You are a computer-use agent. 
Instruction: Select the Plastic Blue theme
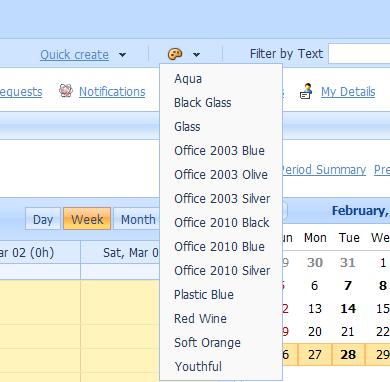(221, 295)
